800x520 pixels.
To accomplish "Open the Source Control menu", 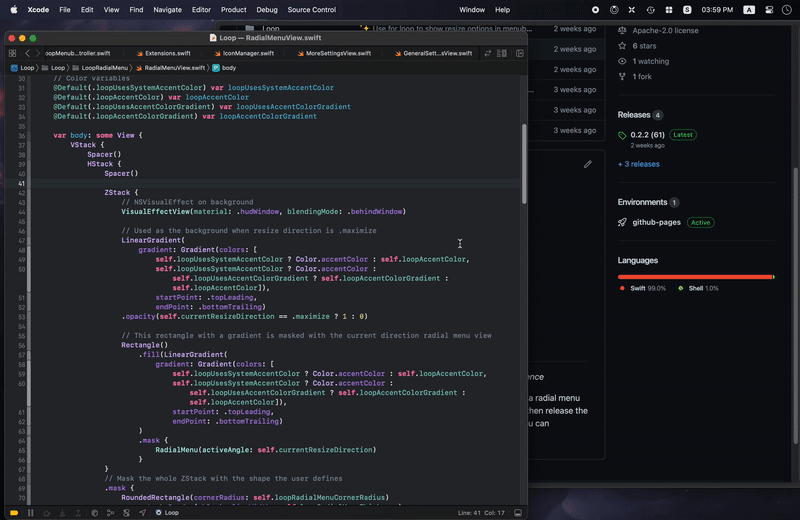I will pyautogui.click(x=312, y=10).
